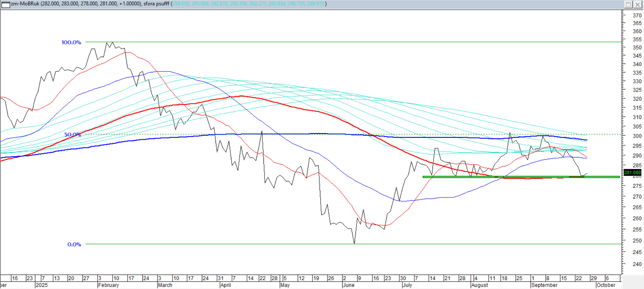Click the October label on date axis

[606, 285]
